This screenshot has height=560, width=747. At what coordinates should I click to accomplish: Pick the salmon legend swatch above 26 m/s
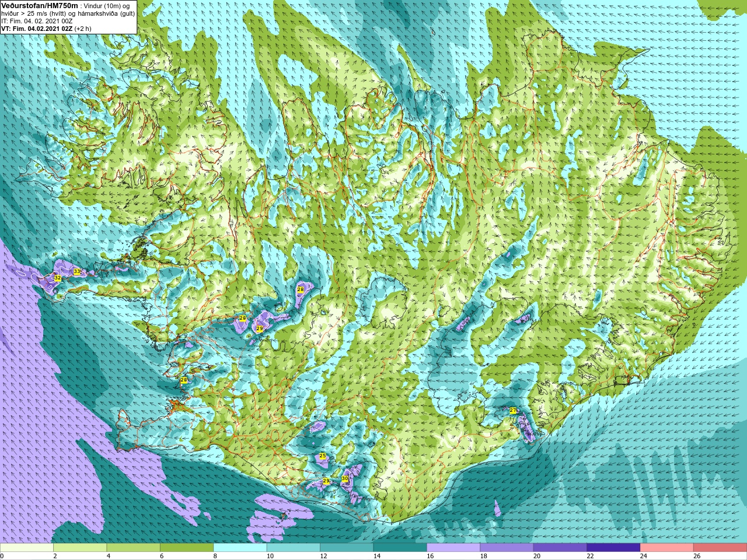click(x=720, y=548)
